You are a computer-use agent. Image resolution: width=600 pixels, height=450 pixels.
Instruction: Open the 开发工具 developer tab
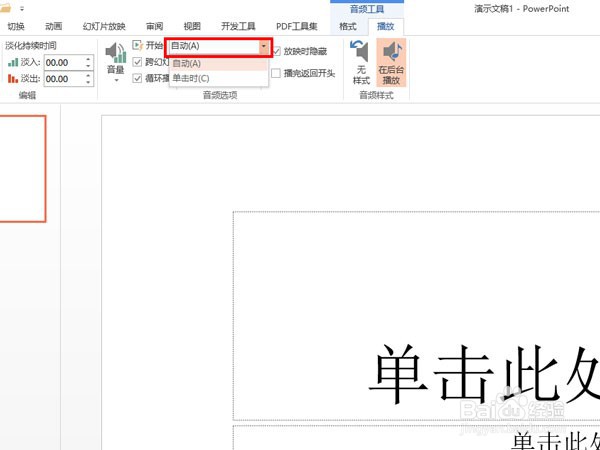(238, 26)
